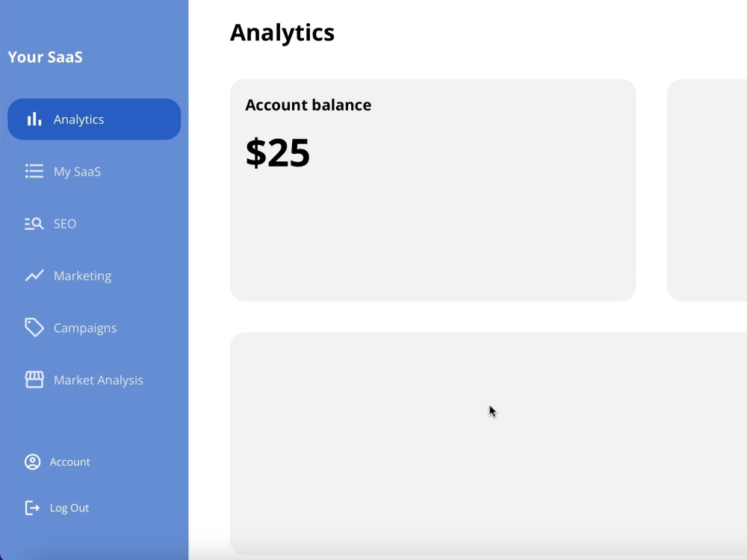This screenshot has height=560, width=747.
Task: Click the My SaaS list icon
Action: [34, 171]
